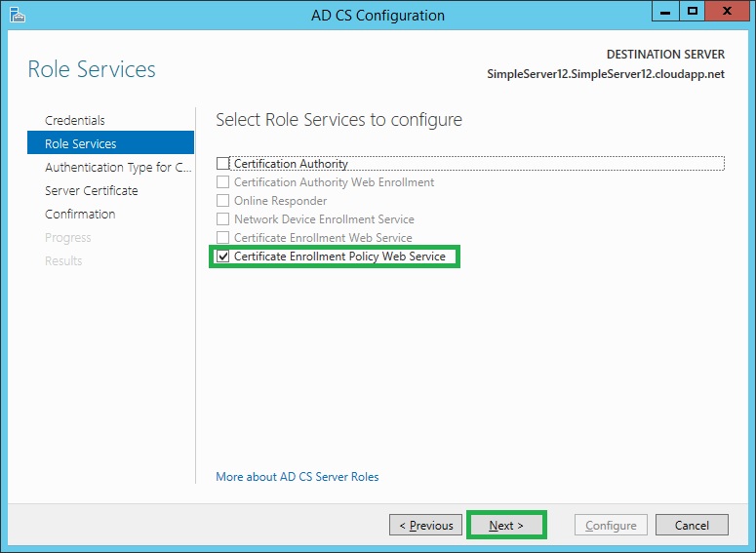Screen dimensions: 756x553
Task: Click the Network Device Enrollment Service checkbox
Action: coord(223,219)
